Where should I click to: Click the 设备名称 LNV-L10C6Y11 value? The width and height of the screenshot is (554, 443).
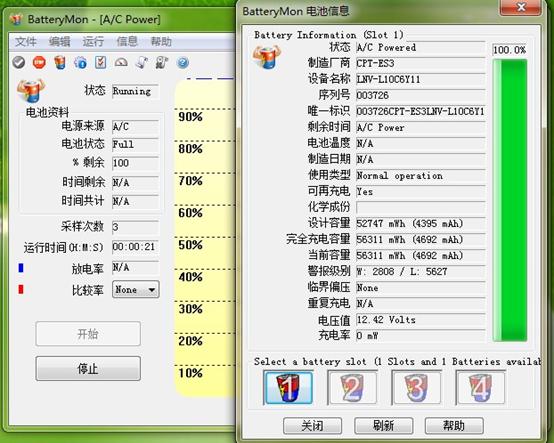point(420,79)
